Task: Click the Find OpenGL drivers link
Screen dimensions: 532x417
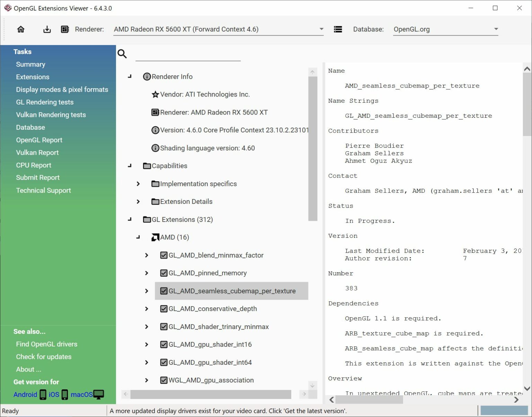Action: (46, 344)
